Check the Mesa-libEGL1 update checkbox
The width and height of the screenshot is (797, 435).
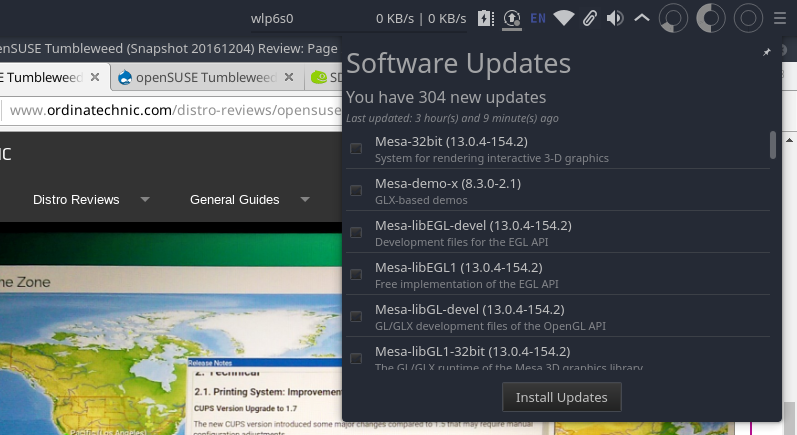click(x=356, y=274)
